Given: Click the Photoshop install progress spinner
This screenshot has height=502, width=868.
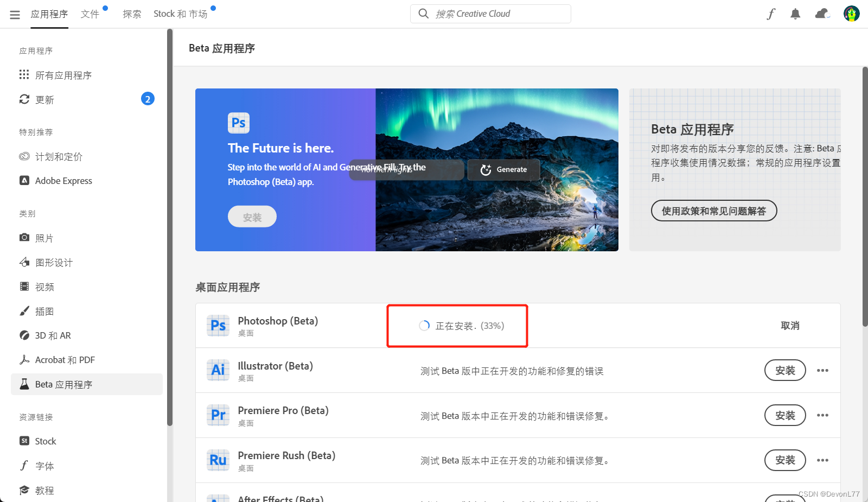Looking at the screenshot, I should click(424, 326).
